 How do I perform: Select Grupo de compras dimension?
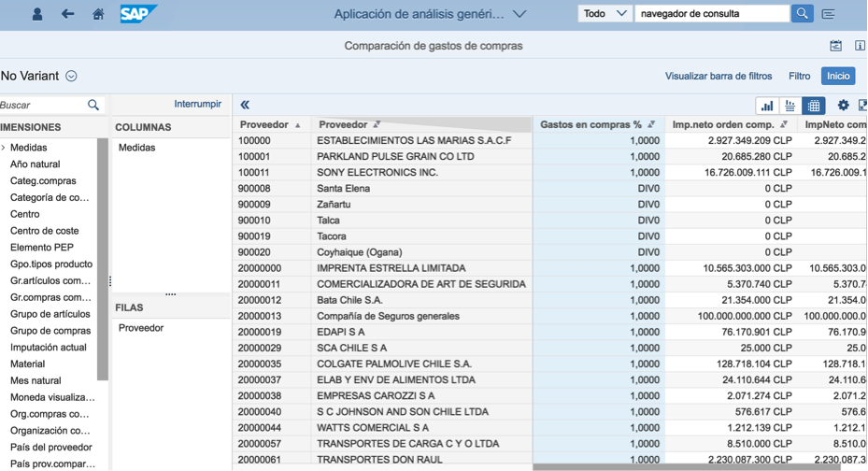click(x=50, y=331)
